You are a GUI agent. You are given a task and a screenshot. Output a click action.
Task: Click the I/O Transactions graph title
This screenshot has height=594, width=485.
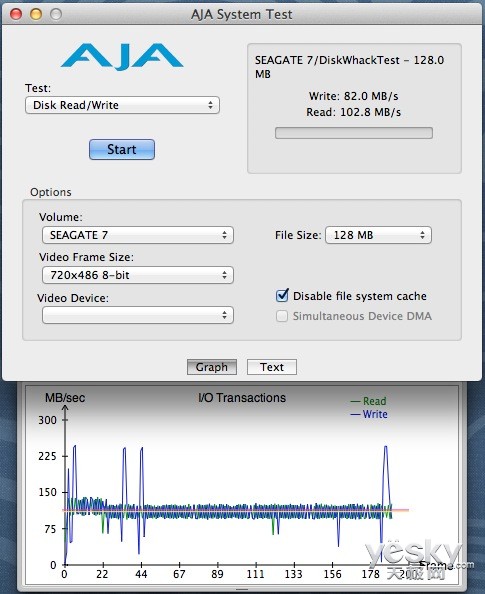pyautogui.click(x=242, y=397)
